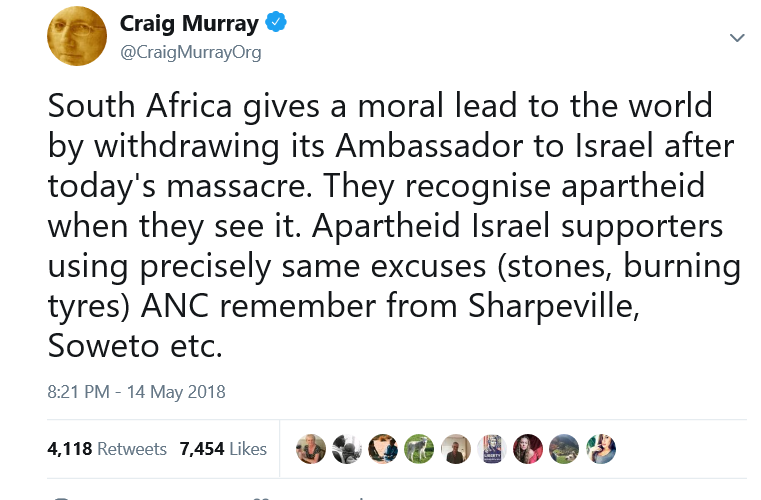This screenshot has width=761, height=500.
Task: Open the last liker avatar in the row
Action: 601,449
